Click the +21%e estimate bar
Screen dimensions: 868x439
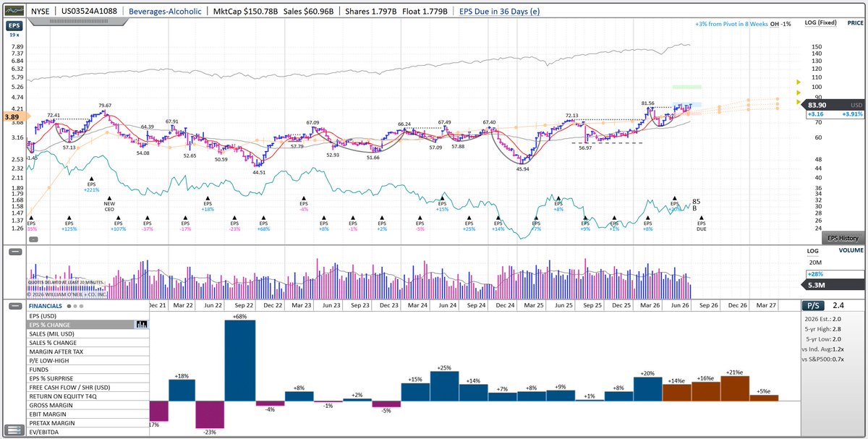tap(734, 388)
